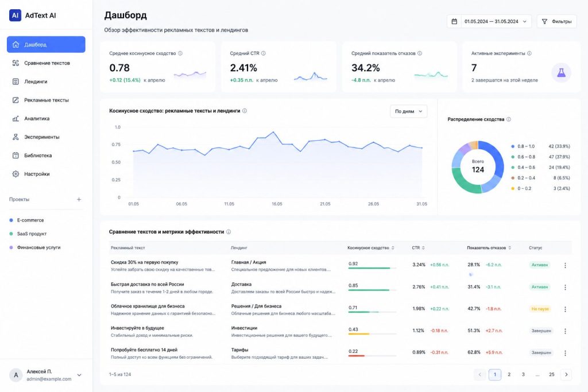Screen dimensions: 588x392
Task: Open row menu for Попробуйте бесплатно 14 дней
Action: click(565, 353)
